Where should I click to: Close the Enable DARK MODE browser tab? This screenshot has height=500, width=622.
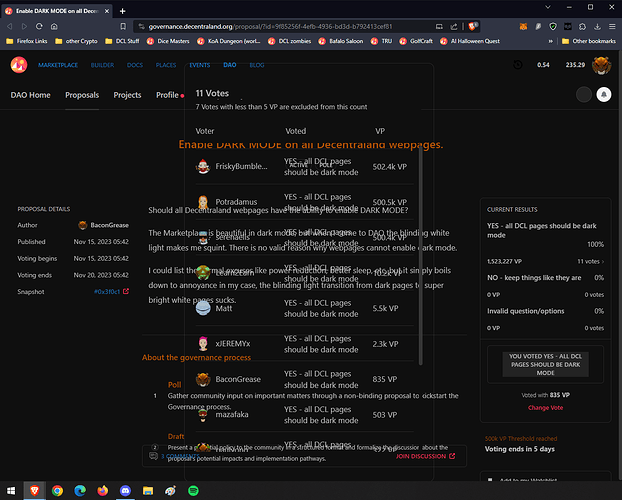(x=107, y=11)
